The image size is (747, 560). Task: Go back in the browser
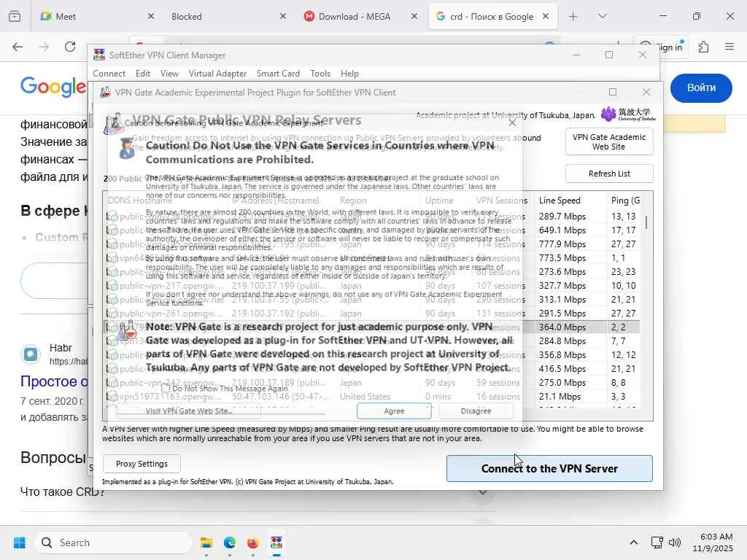(18, 47)
